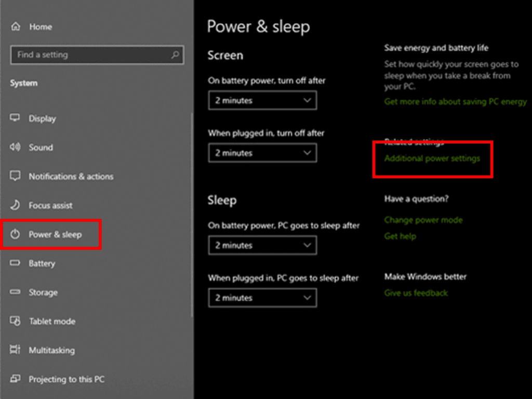Expand the plugged-in sleep timeout dropdown
This screenshot has height=399, width=532.
click(262, 298)
